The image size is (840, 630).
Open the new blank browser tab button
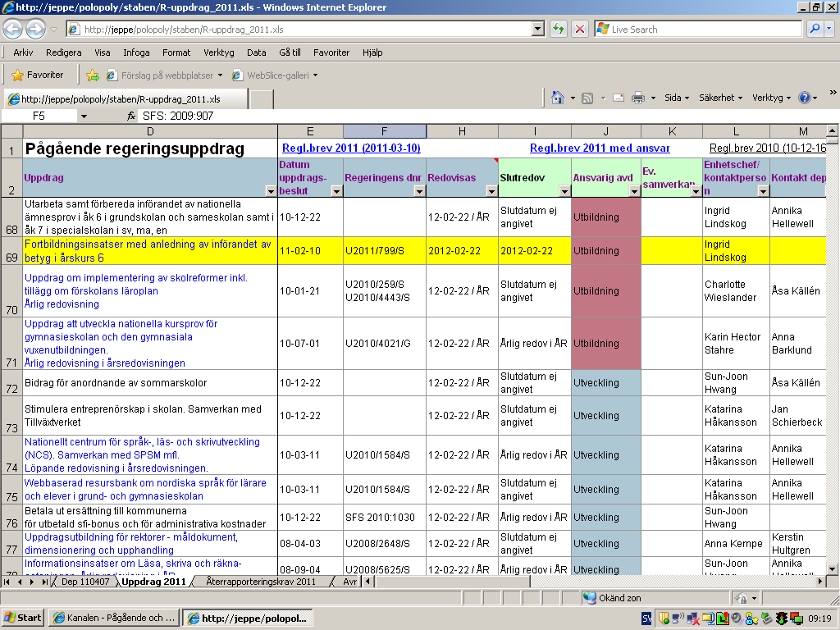[262, 99]
